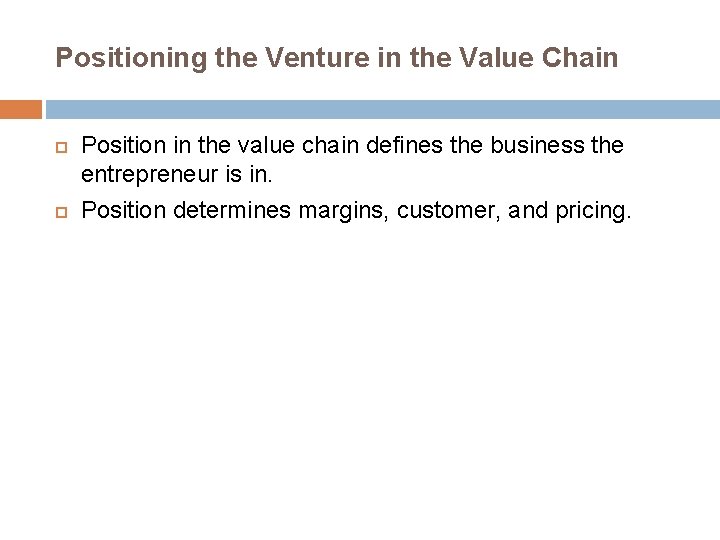Click the word "Chain" in the slide title
Screen dimensions: 720x540
tap(581, 58)
